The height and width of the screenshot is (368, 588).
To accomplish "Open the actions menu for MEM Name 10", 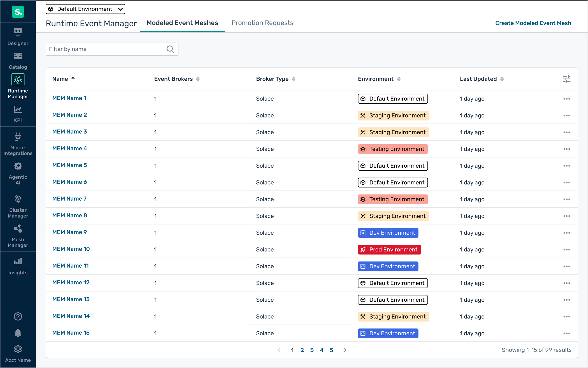I will (567, 250).
